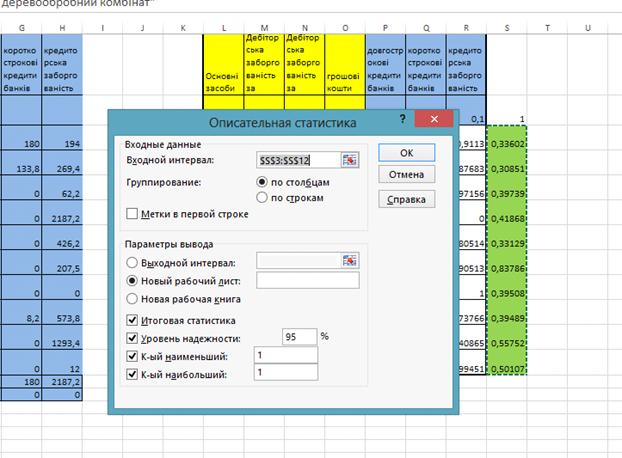Image resolution: width=622 pixels, height=458 pixels.
Task: Toggle Итоговая статистика checkbox
Action: point(132,320)
